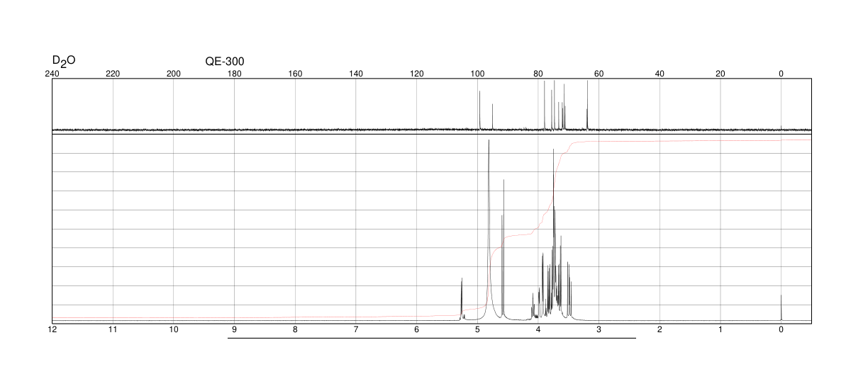Image resolution: width=868 pixels, height=374 pixels.
Task: Click the 140 ppm carbon axis label
Action: [x=356, y=74]
